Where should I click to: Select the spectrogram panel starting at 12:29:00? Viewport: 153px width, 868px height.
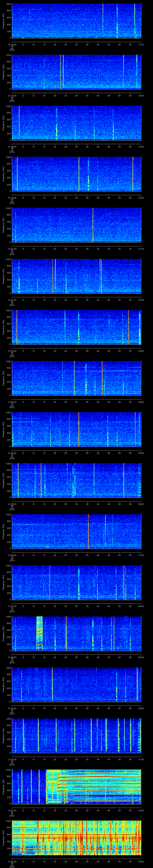coord(76,685)
